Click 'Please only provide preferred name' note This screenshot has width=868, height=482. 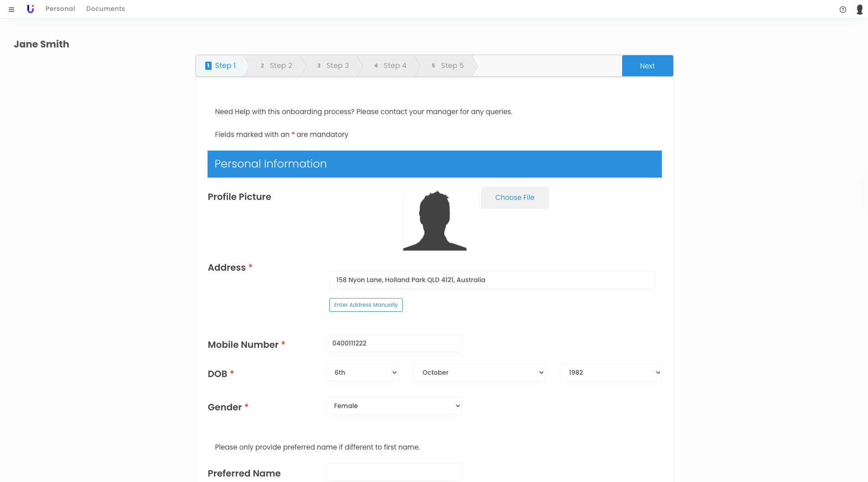pos(317,447)
